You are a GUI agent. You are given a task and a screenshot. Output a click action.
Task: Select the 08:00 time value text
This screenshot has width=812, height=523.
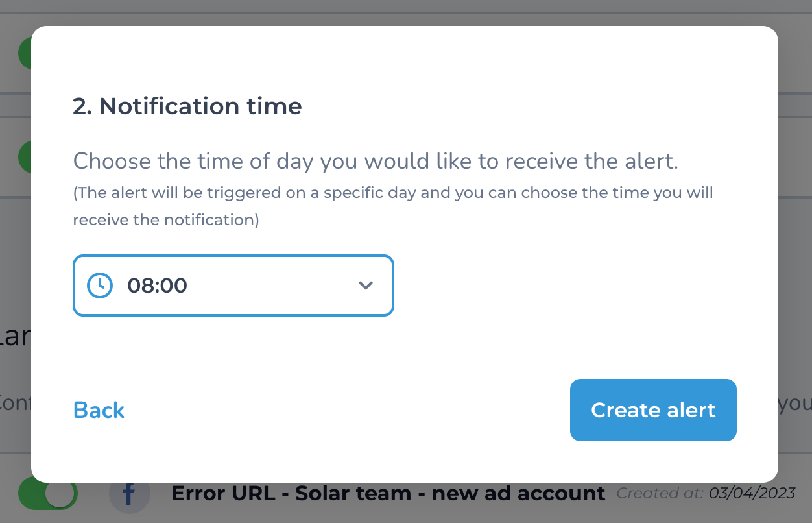(x=157, y=286)
